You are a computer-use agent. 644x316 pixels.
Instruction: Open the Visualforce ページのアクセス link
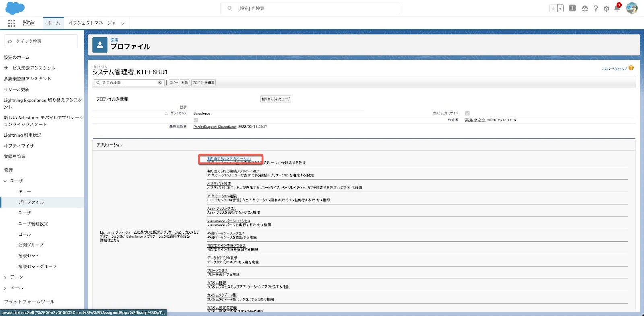pos(229,221)
